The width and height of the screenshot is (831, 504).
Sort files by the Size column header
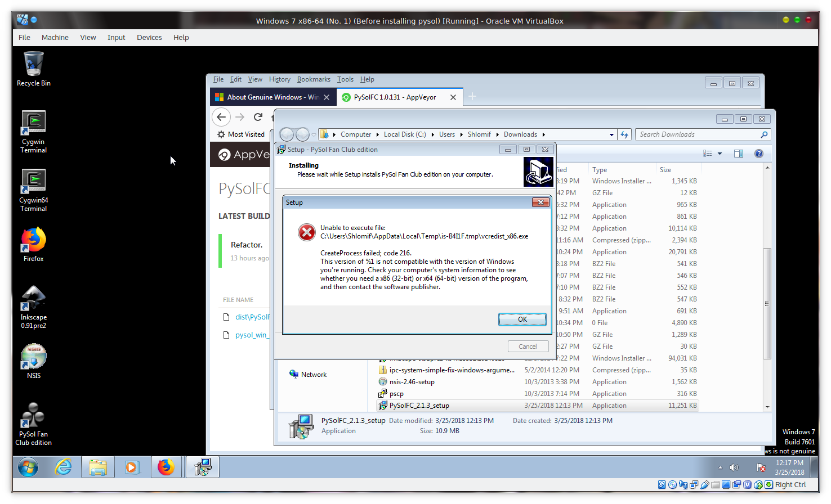(678, 170)
